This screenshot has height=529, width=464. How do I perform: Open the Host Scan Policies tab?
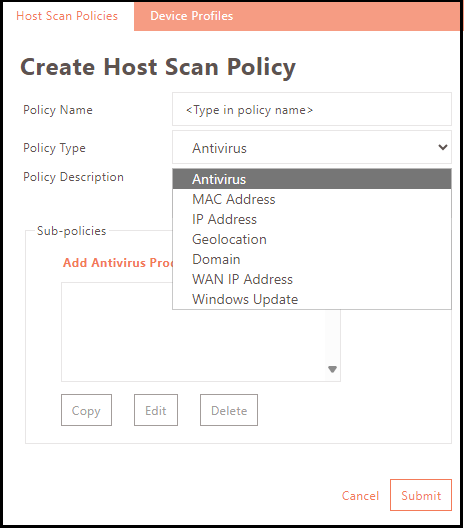(67, 16)
